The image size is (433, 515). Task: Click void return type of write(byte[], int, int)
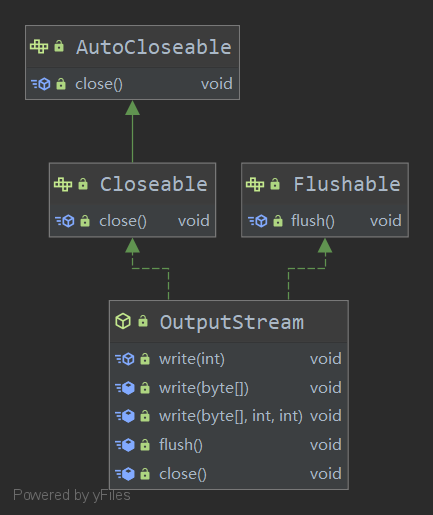click(326, 416)
